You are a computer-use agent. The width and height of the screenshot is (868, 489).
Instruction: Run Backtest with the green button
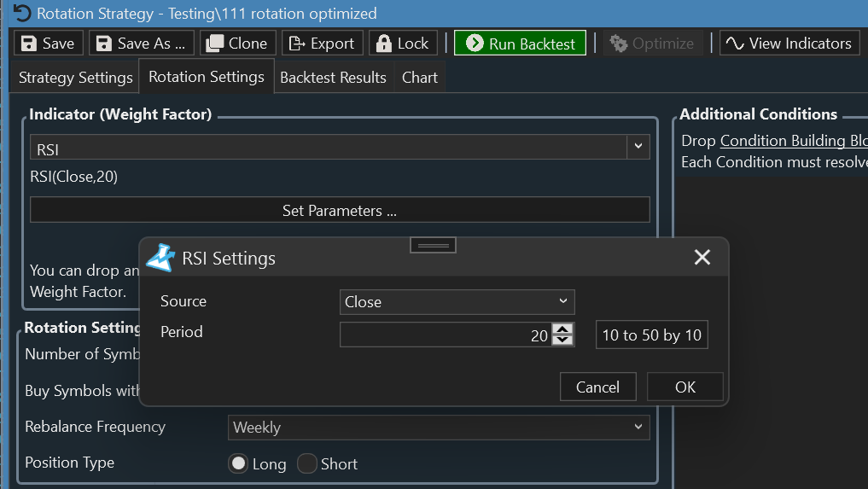coord(520,44)
